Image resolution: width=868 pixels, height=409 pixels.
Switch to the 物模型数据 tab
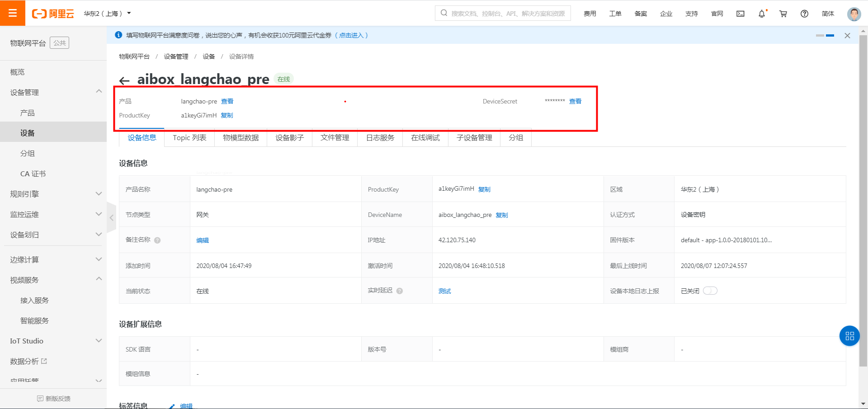coord(241,138)
